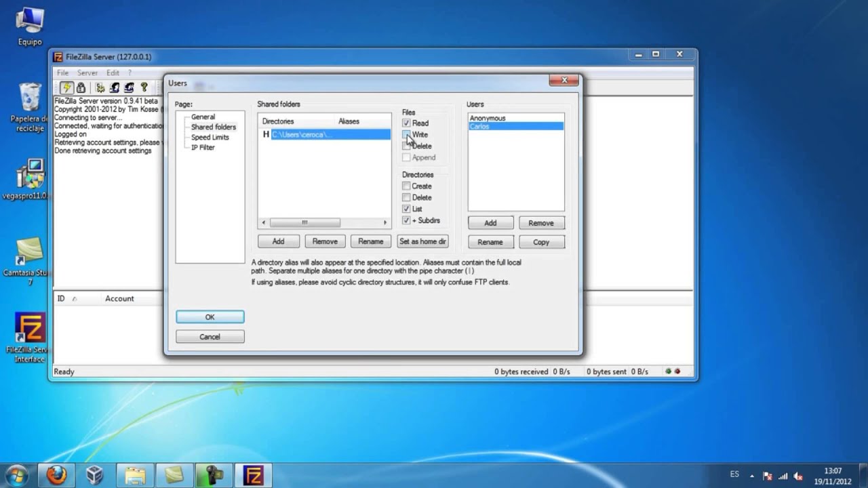The image size is (868, 488).
Task: Select the Anonymous user
Action: [488, 119]
